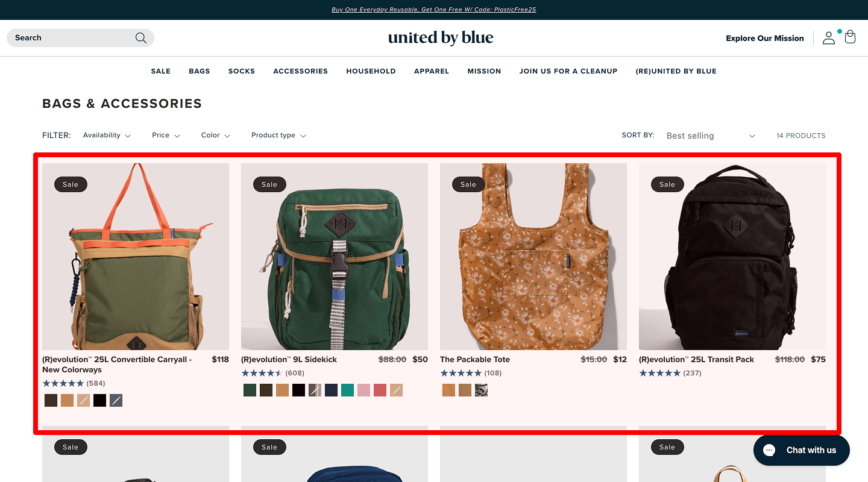Go to the ACCESSORIES menu
The width and height of the screenshot is (868, 482).
pyautogui.click(x=300, y=71)
